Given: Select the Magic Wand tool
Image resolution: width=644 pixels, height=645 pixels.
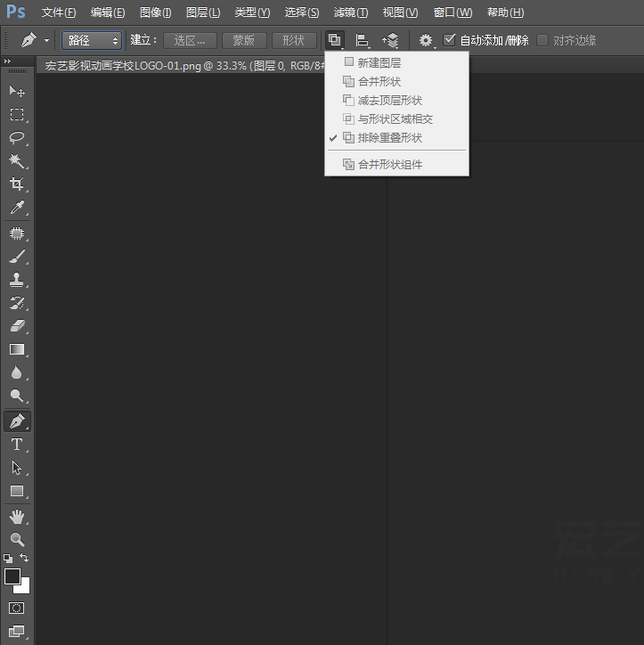Looking at the screenshot, I should (17, 161).
